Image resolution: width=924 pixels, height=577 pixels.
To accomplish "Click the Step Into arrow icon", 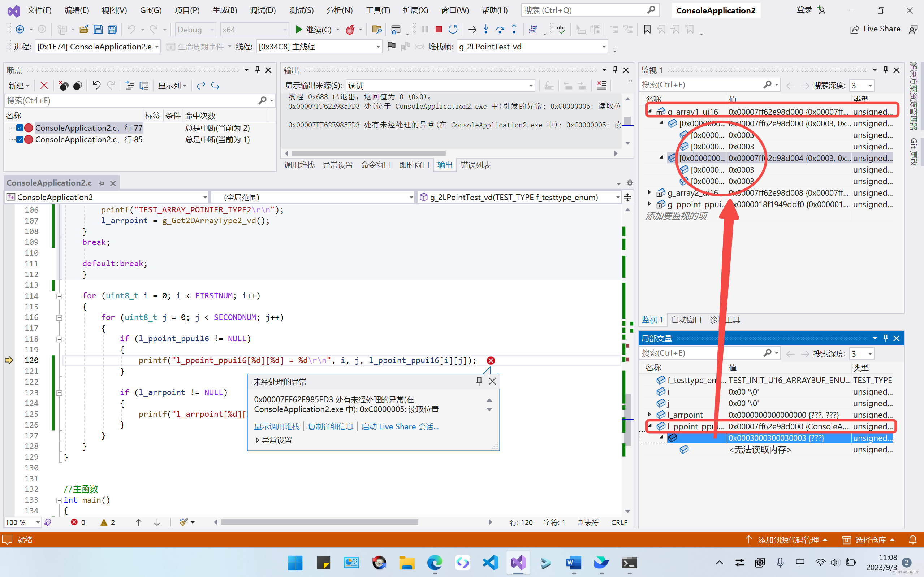I will tap(486, 29).
